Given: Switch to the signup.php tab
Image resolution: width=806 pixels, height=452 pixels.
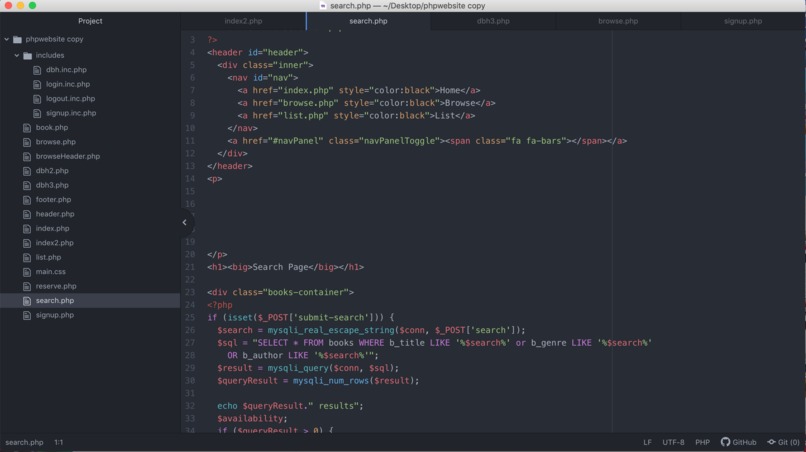Looking at the screenshot, I should click(743, 21).
